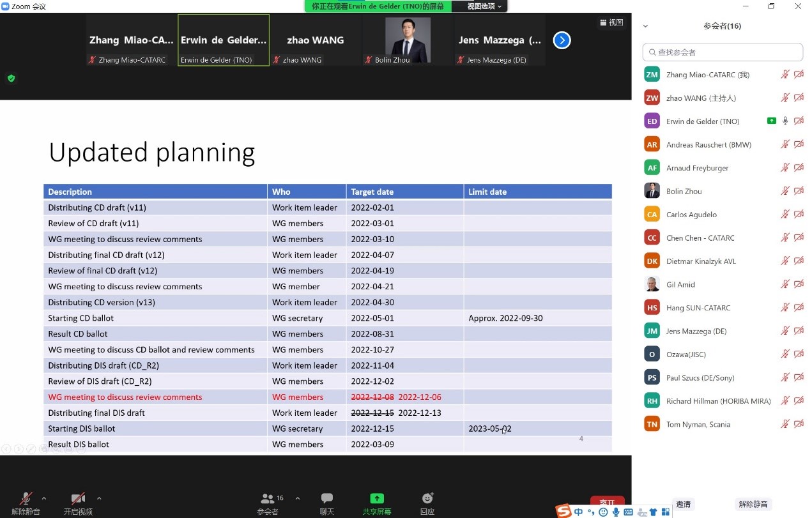Unmute microphone with the 解除静音 icon

click(x=26, y=499)
